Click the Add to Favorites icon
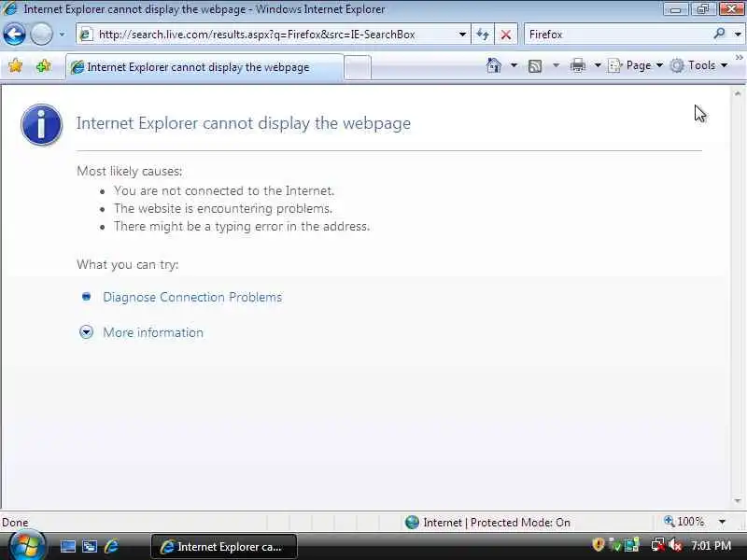747x560 pixels. [43, 65]
